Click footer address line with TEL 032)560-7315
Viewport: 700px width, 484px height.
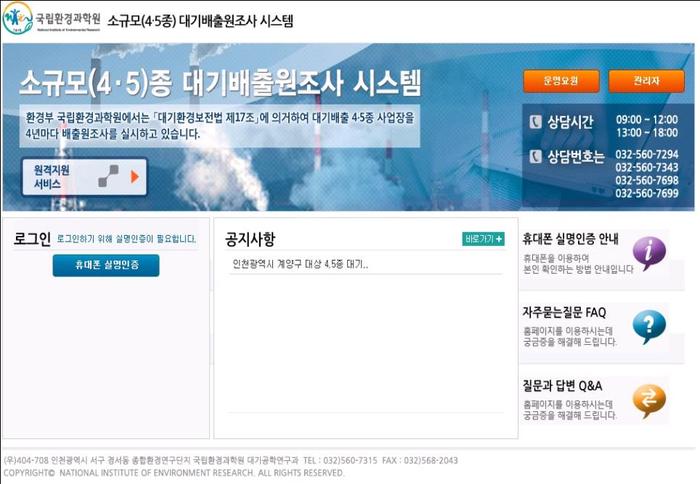click(231, 460)
